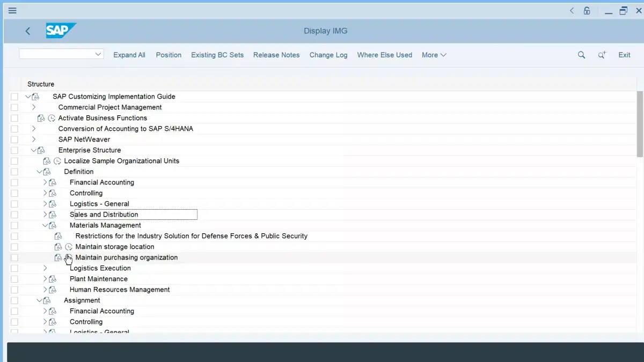The image size is (644, 362).
Task: Open documentation icon for Activate Business Functions
Action: [41, 118]
